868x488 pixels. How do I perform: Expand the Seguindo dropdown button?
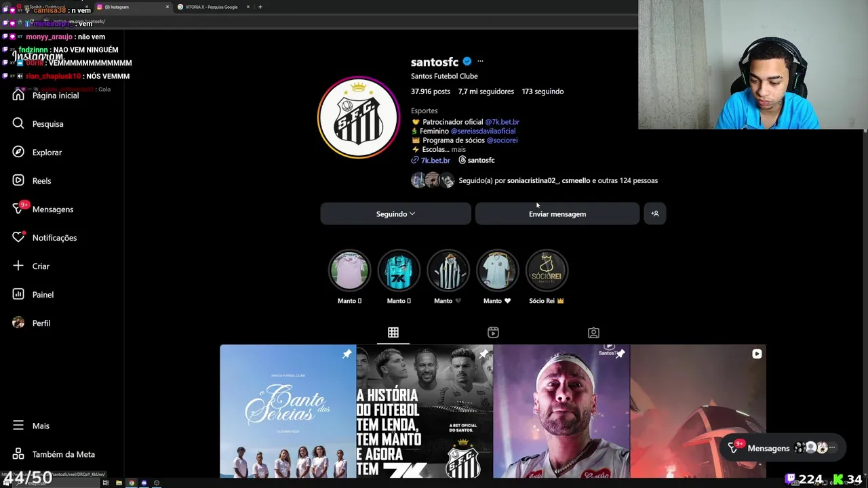coord(395,213)
